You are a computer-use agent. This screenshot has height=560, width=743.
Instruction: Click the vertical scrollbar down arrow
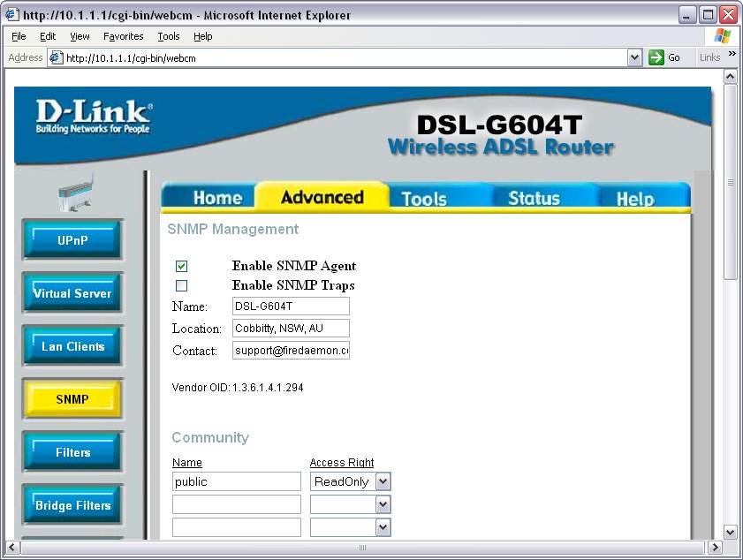(x=731, y=532)
